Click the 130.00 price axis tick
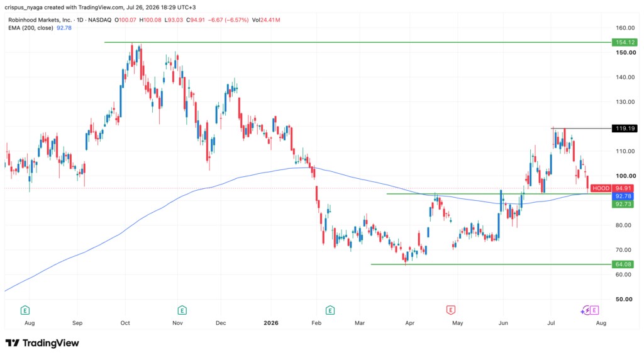Screen dimensions: 644x357 point(625,102)
